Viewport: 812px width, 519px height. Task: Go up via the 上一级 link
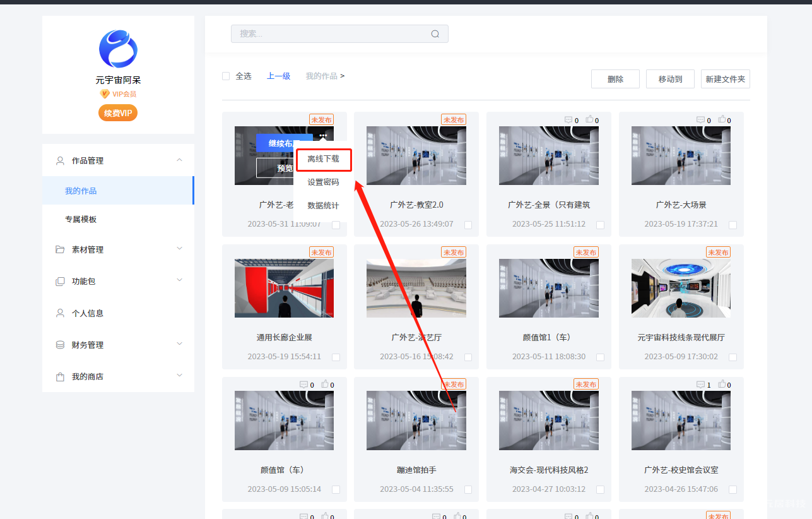(x=278, y=76)
